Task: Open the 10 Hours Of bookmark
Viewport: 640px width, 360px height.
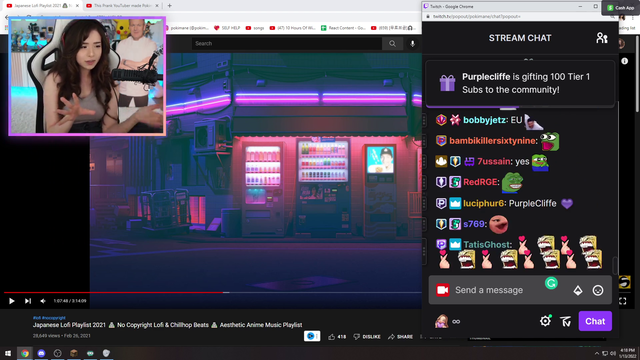Action: click(x=292, y=28)
